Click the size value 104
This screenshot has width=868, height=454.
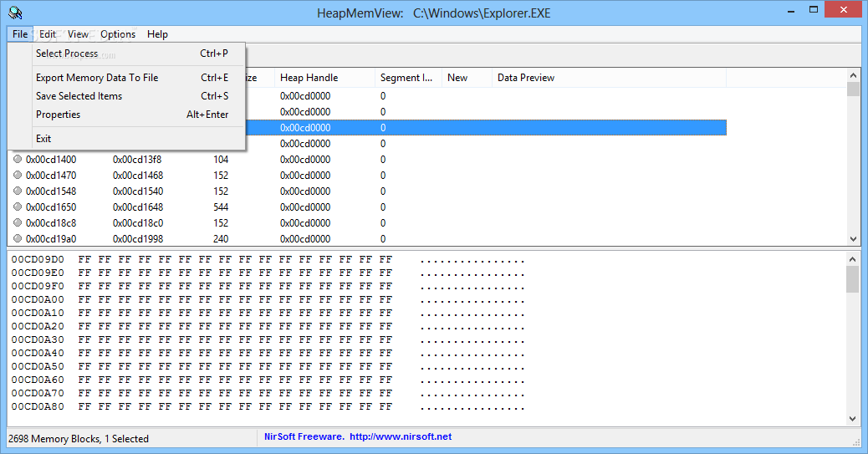(x=221, y=160)
